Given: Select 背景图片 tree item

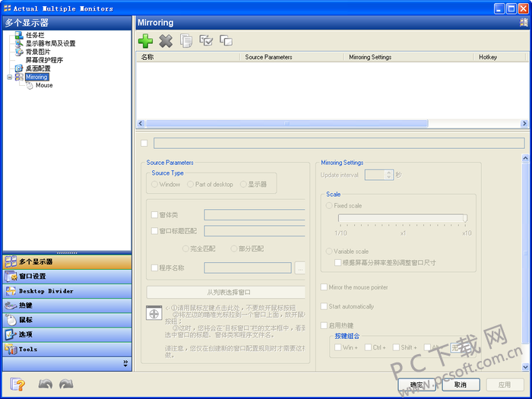Looking at the screenshot, I should point(38,52).
